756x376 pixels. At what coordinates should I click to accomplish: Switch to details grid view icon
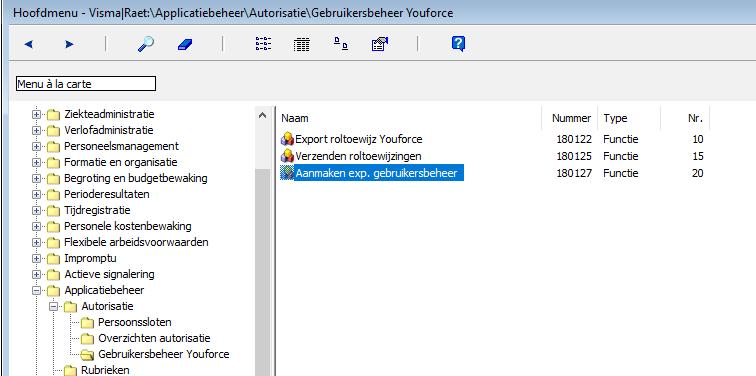tap(301, 45)
